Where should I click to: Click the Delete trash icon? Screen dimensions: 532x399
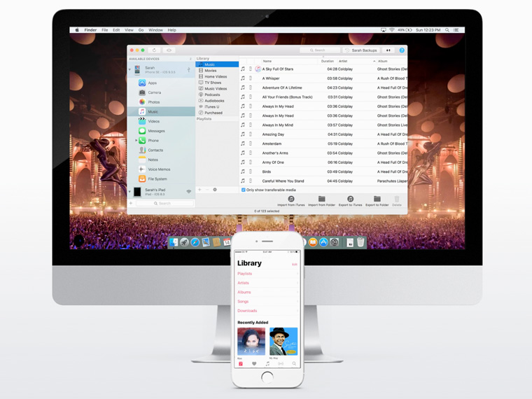[x=397, y=199]
